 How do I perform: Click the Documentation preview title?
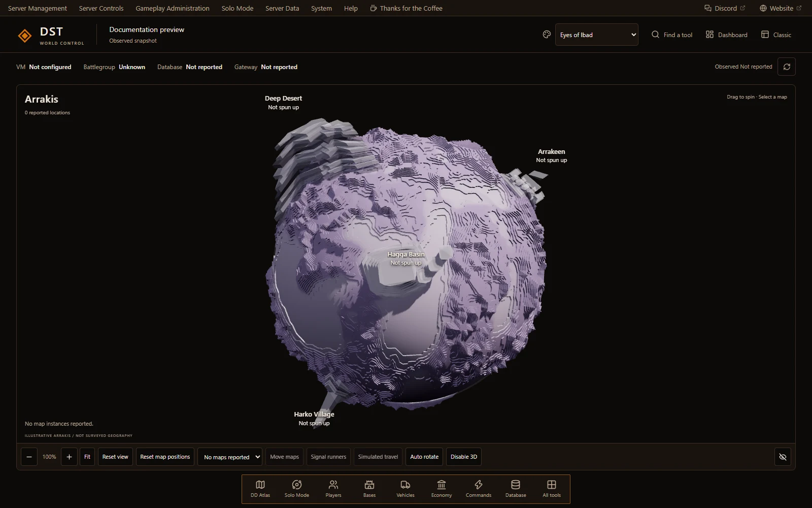point(147,29)
